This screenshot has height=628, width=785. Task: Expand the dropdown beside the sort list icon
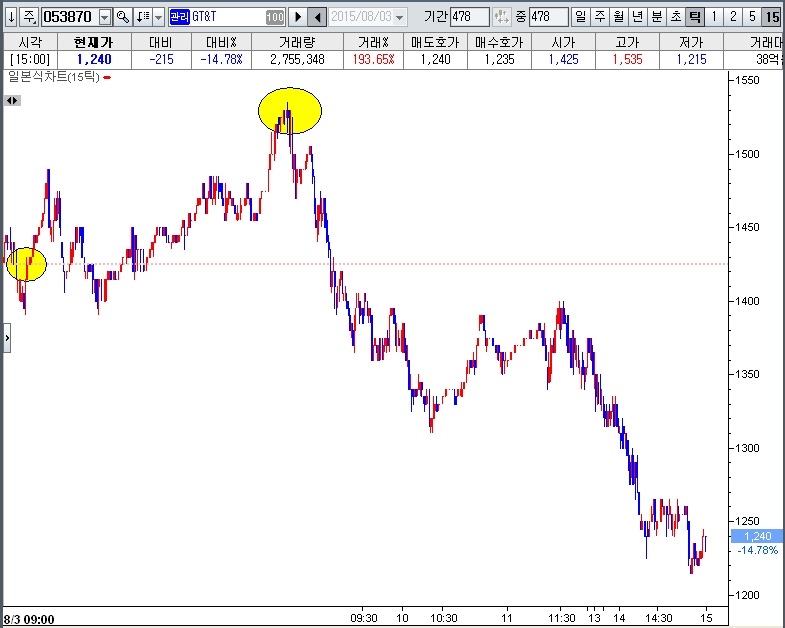158,18
